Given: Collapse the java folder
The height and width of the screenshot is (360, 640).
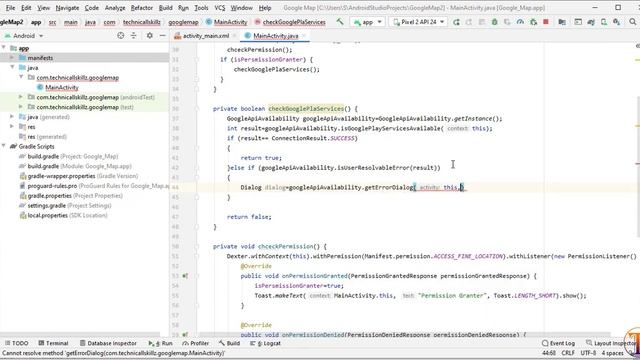Looking at the screenshot, I should point(12,68).
